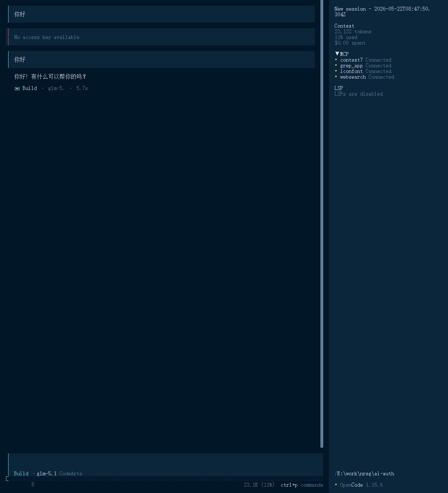Click the assistant reply '你好! 有什么可以帮你的吗?'
The height and width of the screenshot is (493, 448).
50,76
